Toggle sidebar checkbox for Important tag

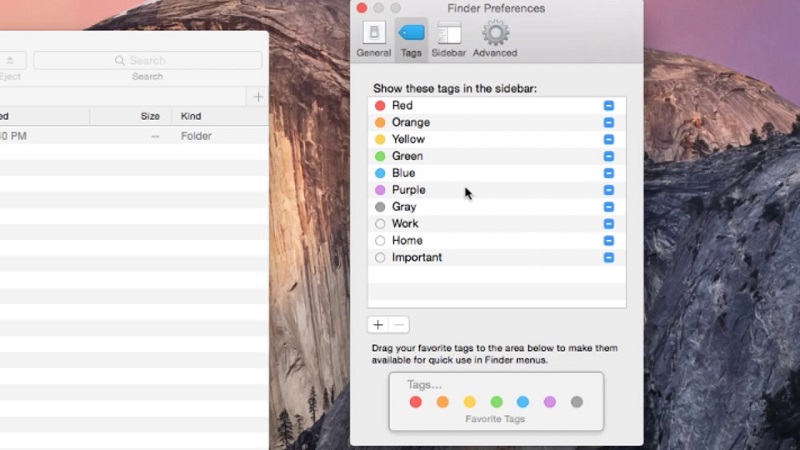click(609, 257)
